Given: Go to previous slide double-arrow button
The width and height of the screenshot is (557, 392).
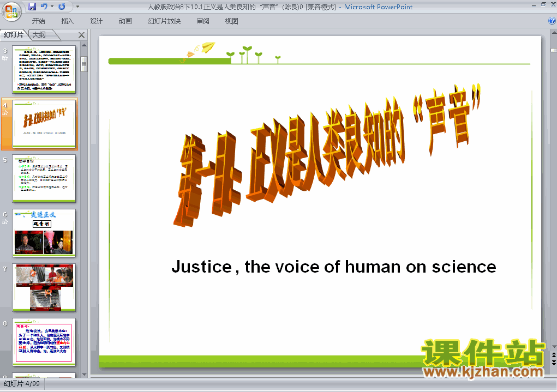Looking at the screenshot, I should [554, 355].
